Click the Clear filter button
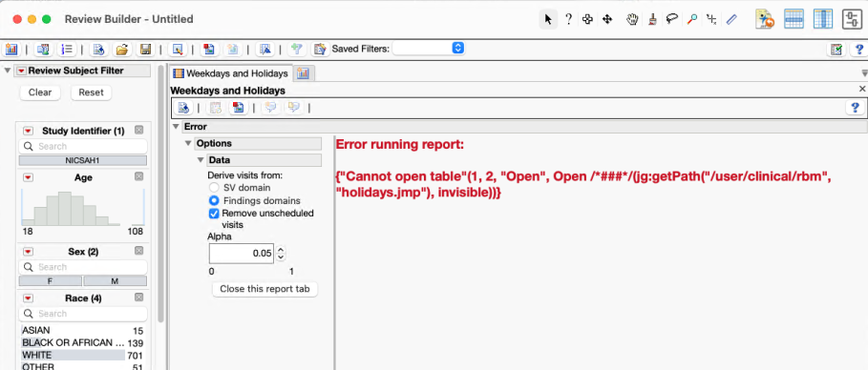The image size is (868, 370). [40, 92]
